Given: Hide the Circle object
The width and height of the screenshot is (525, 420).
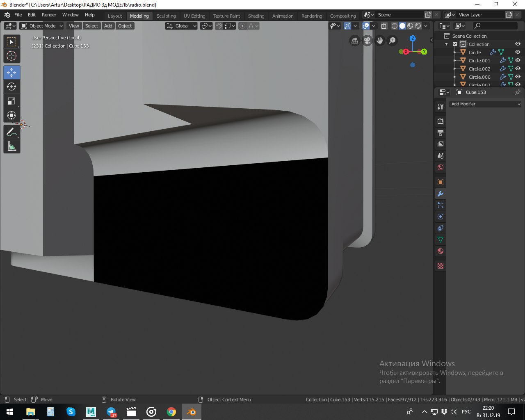Looking at the screenshot, I should pyautogui.click(x=518, y=52).
